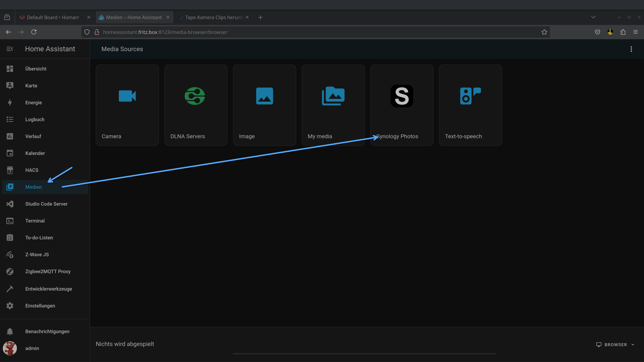Open Benachrichtigungen notifications
This screenshot has width=644, height=362.
pos(47,331)
